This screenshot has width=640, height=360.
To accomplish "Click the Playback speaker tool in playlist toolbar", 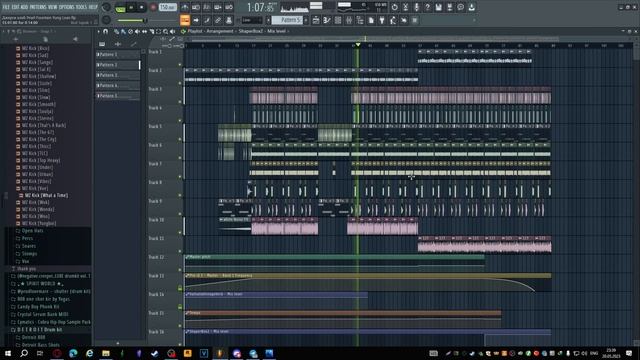I will (x=172, y=31).
